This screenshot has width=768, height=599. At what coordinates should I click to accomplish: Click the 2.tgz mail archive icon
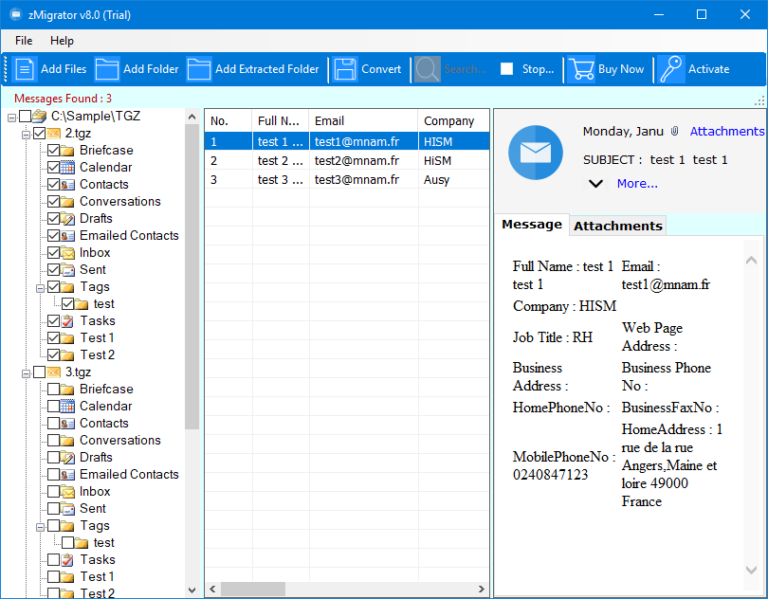(54, 133)
